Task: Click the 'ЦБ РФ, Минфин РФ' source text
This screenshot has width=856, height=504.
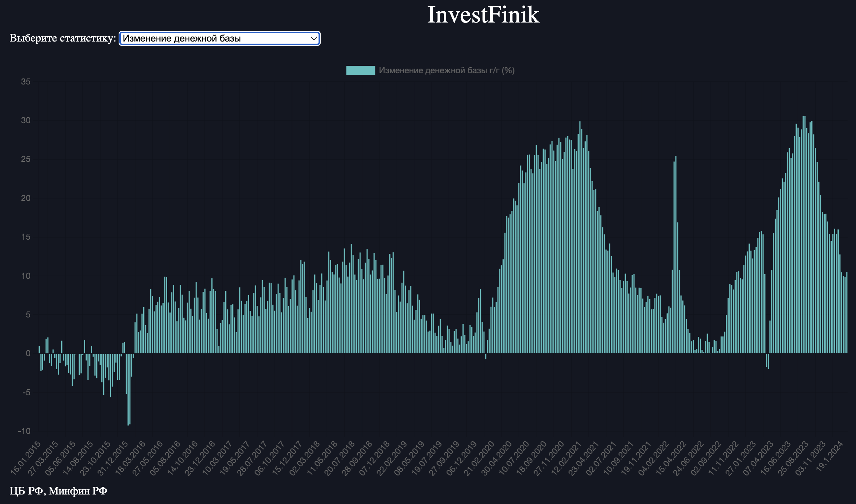Action: [58, 490]
